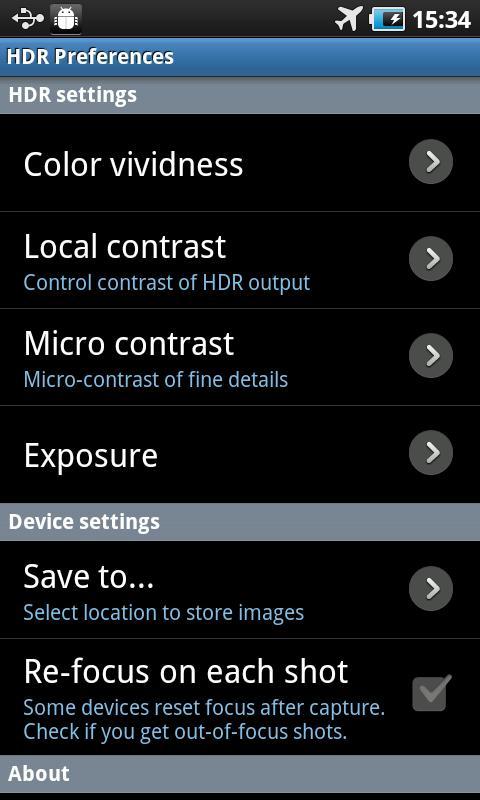Expand Local contrast with its chevron arrow
The image size is (480, 800).
pyautogui.click(x=431, y=259)
